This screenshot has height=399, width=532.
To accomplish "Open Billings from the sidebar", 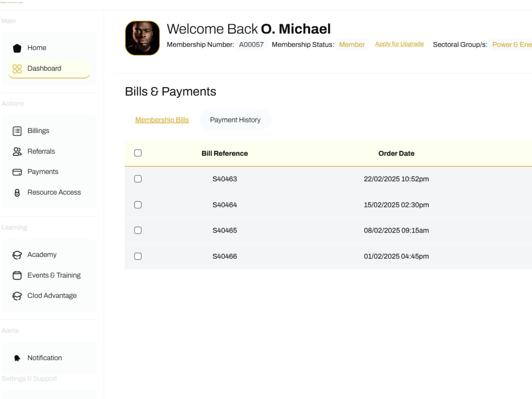I will [49, 131].
